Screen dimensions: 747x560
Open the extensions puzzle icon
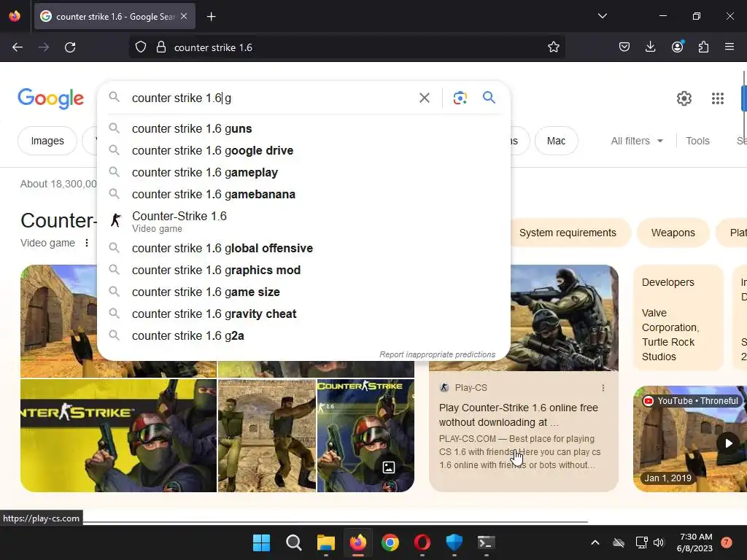[x=703, y=47]
